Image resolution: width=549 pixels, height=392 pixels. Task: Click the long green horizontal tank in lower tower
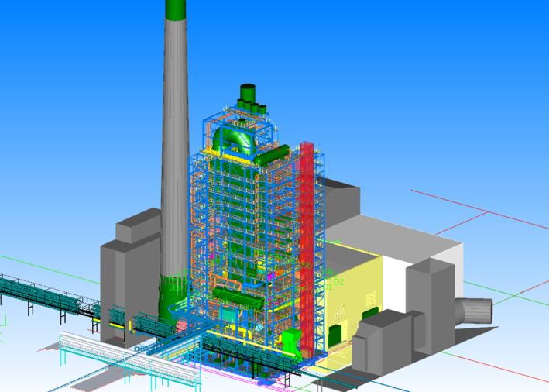click(238, 294)
